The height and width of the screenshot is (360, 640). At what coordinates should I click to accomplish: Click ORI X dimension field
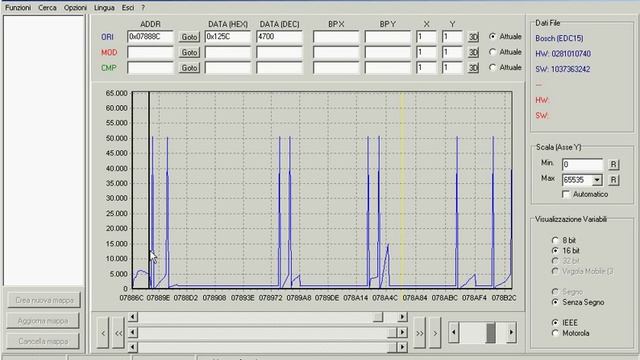click(x=426, y=37)
